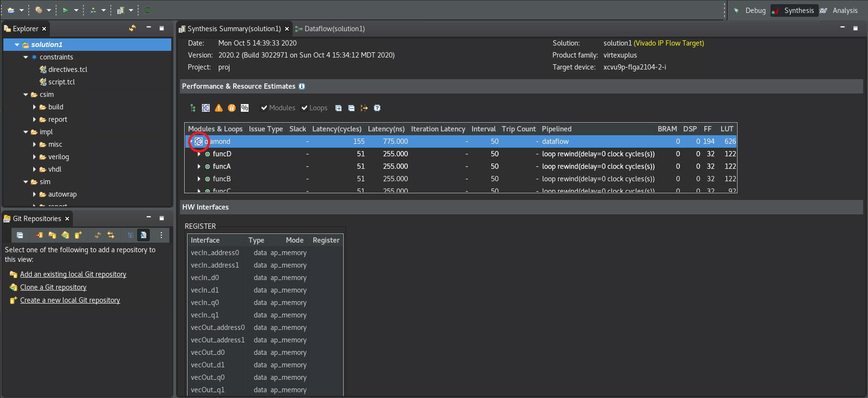Expand the verilog folder

[35, 157]
